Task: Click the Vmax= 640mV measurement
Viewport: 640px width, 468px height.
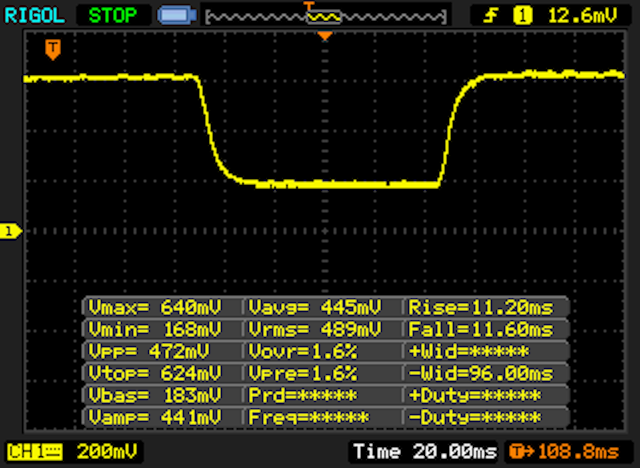Action: click(155, 307)
